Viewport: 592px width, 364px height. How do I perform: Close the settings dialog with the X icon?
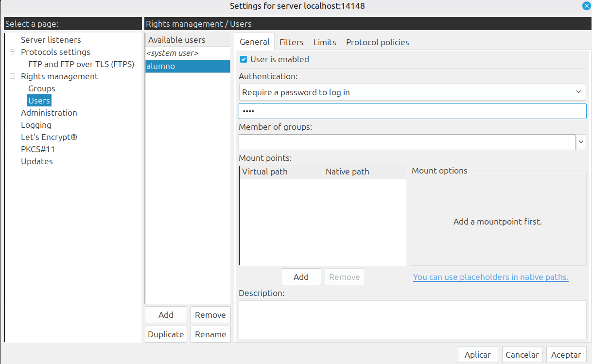click(586, 6)
